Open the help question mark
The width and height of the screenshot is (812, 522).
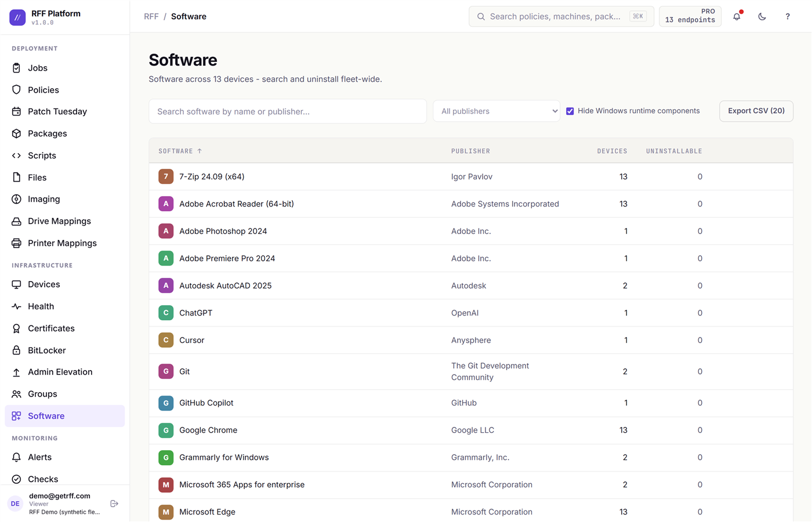tap(788, 17)
